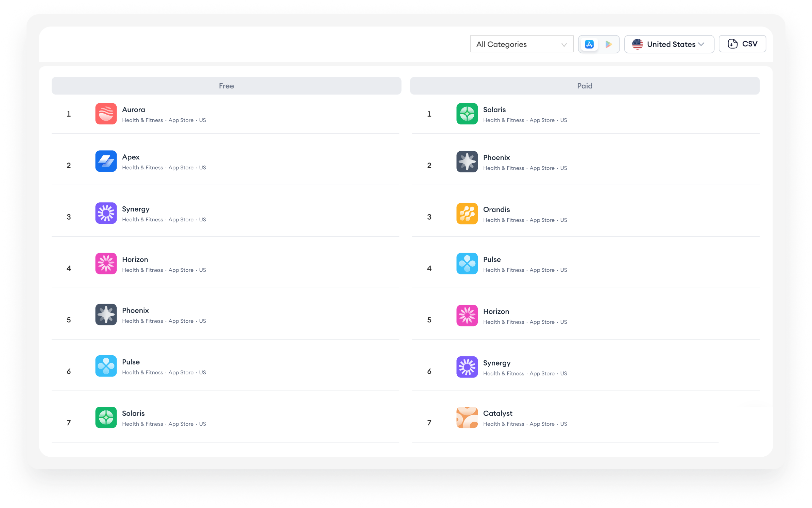The height and width of the screenshot is (508, 812).
Task: Click the Pulse icon in the Paid list
Action: click(x=467, y=264)
